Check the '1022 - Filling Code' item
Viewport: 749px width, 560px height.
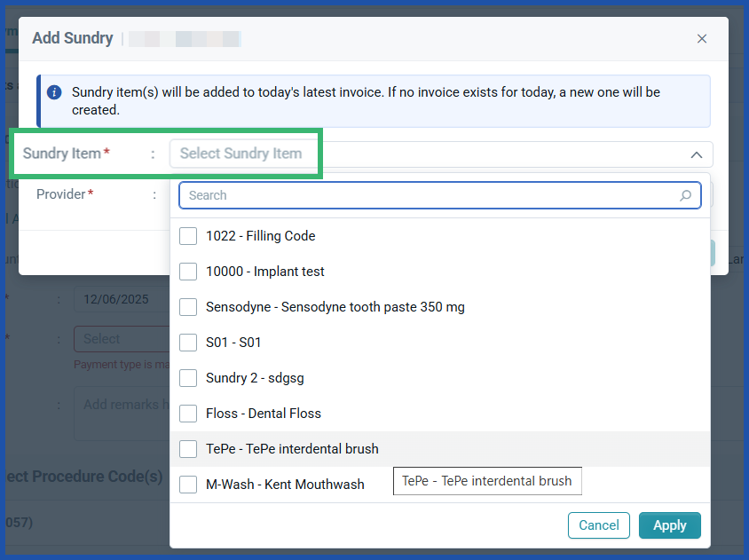point(187,235)
